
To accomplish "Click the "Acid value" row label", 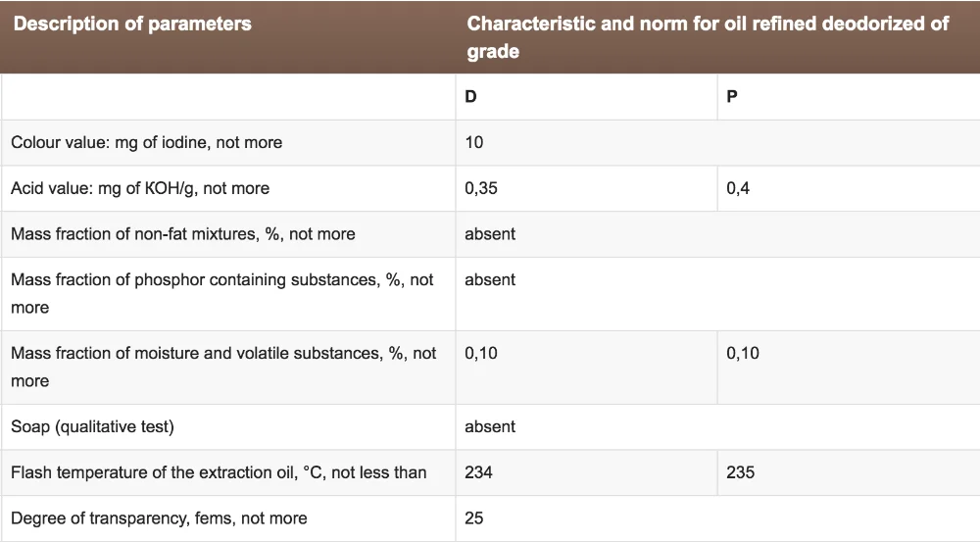I will [140, 188].
